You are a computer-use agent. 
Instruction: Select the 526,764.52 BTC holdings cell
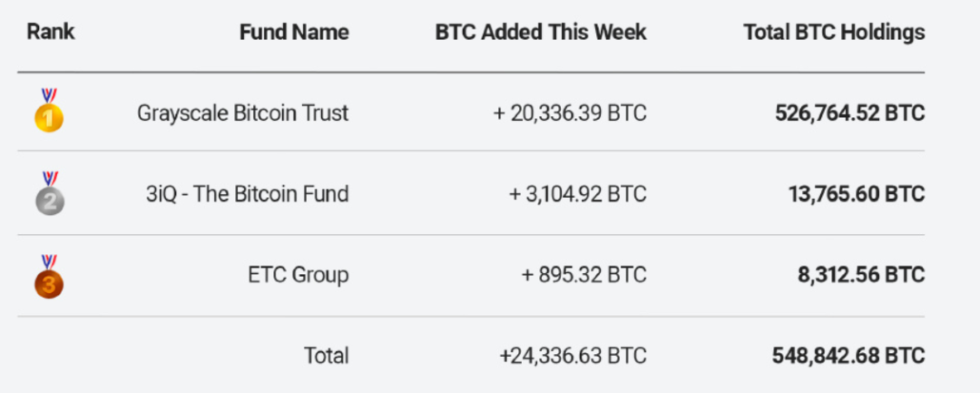(x=850, y=113)
